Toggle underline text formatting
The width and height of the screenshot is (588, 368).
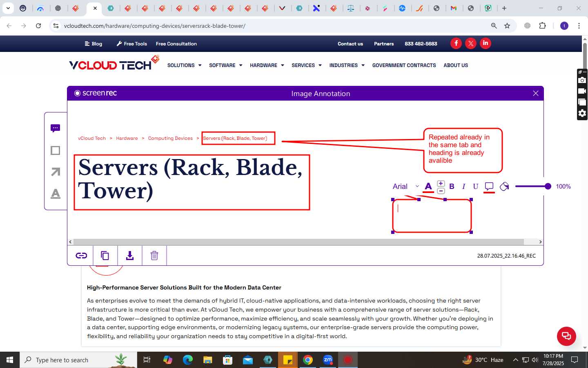475,186
